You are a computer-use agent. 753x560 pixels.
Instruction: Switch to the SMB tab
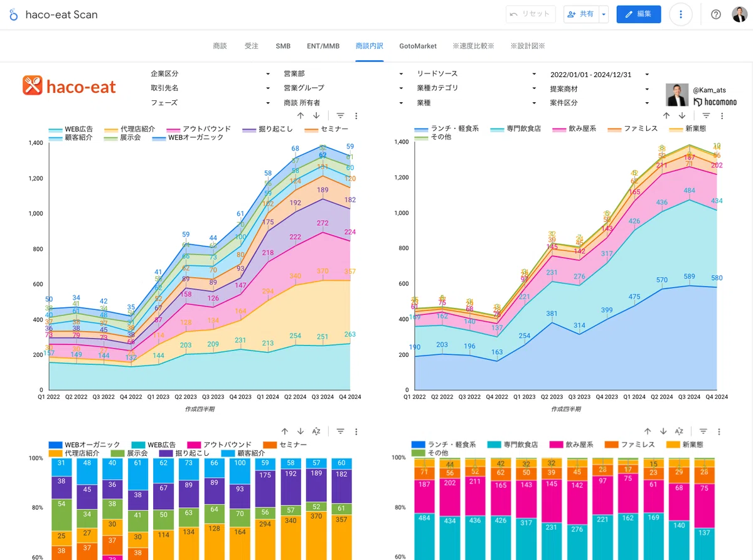tap(283, 46)
